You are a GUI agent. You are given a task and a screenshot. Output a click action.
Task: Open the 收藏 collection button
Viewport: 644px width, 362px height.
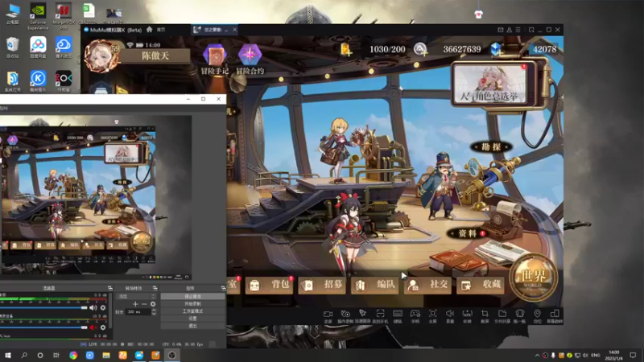click(480, 285)
